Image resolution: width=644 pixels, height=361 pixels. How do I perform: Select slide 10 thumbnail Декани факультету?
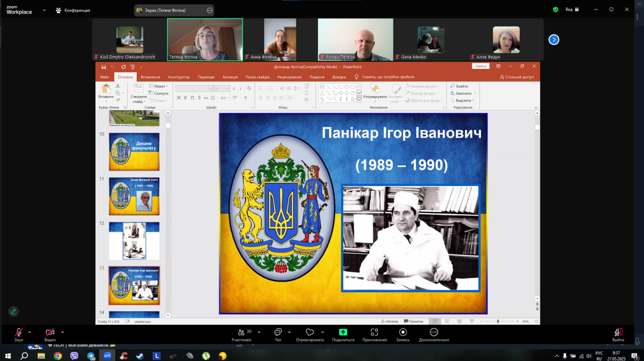pyautogui.click(x=134, y=152)
